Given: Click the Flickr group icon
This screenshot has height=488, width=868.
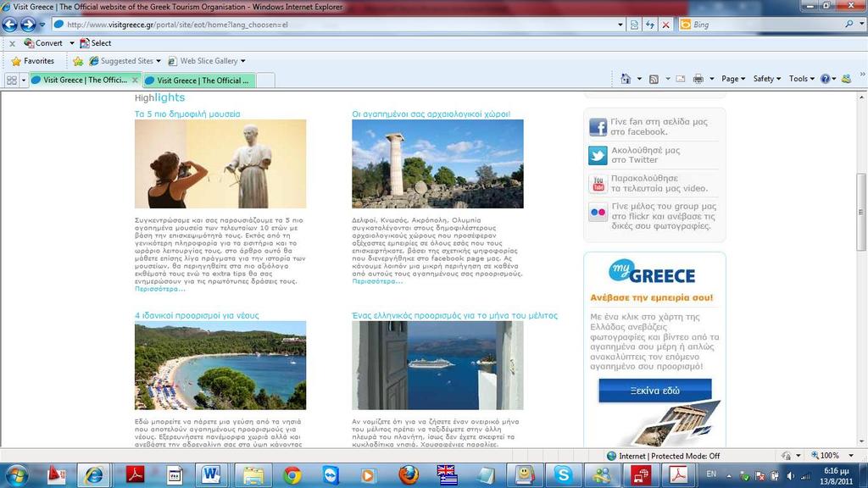Looking at the screenshot, I should [598, 212].
